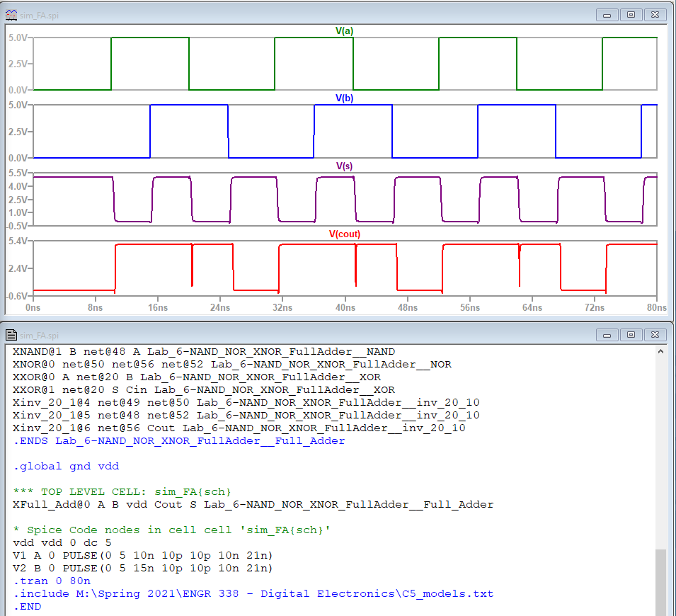Screen dimensions: 676x616
Task: Click the .global gnd vdd line
Action: [x=66, y=467]
